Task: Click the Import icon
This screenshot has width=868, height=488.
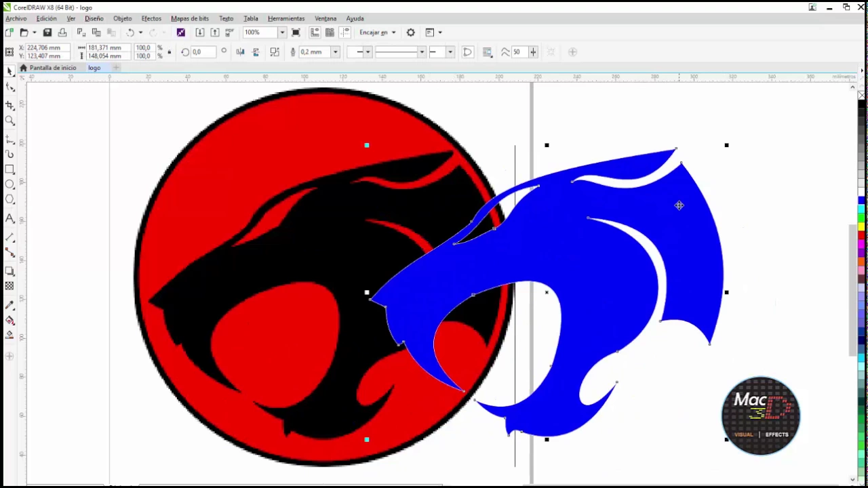Action: (x=200, y=33)
